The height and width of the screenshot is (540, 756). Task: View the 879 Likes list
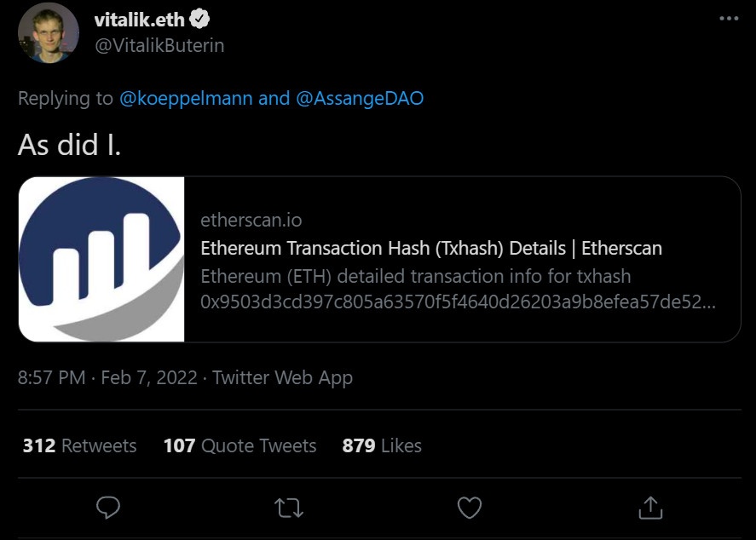point(382,445)
